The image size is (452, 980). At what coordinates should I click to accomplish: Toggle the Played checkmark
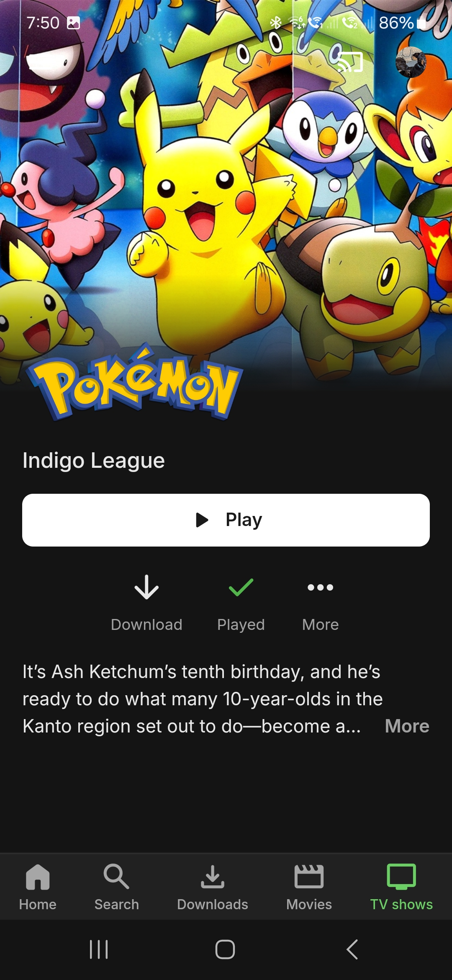pos(241,587)
